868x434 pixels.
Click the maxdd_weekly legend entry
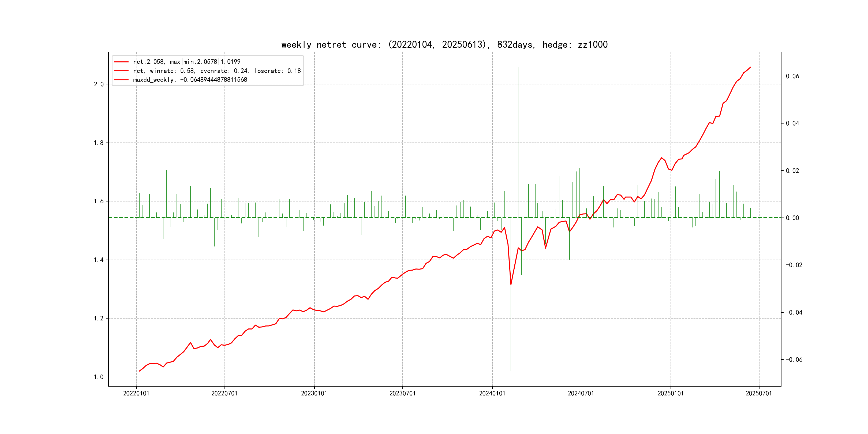[x=190, y=80]
